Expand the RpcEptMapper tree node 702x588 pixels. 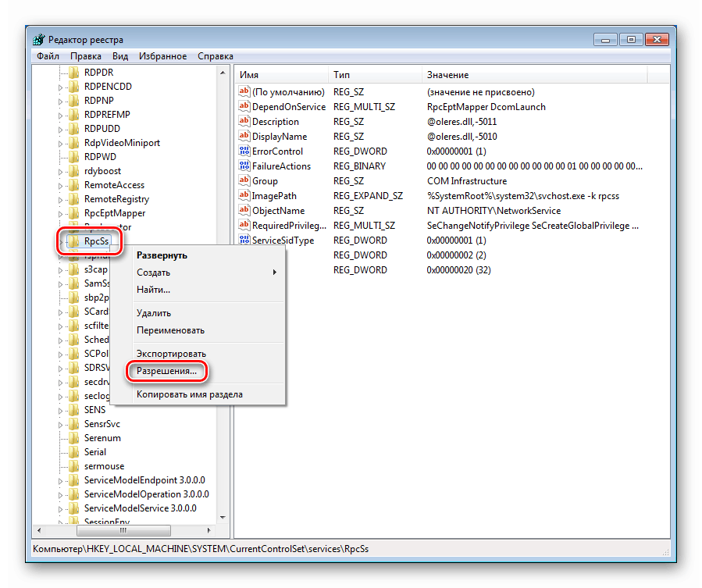(x=60, y=214)
